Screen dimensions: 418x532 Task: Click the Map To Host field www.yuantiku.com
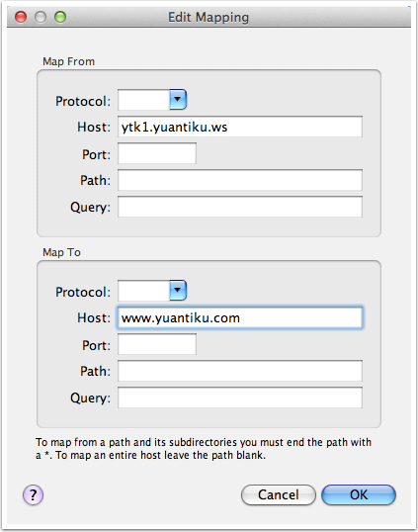(x=240, y=317)
